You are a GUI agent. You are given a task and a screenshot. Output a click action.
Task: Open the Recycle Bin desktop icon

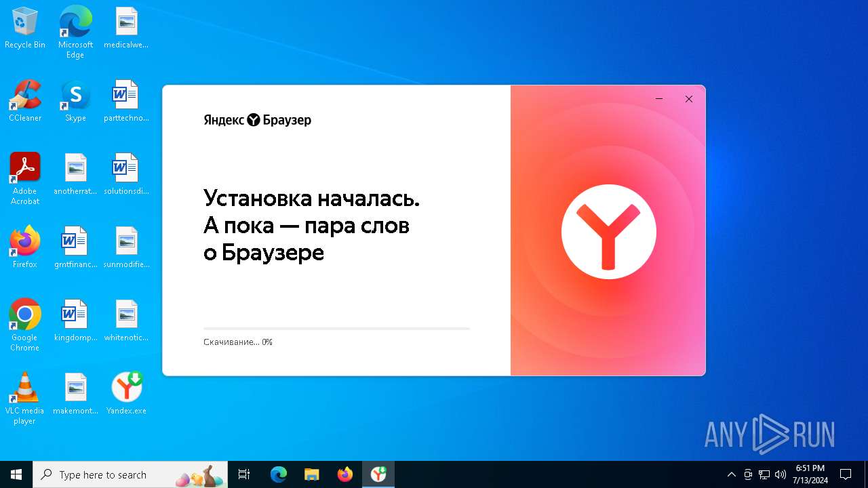coord(25,28)
